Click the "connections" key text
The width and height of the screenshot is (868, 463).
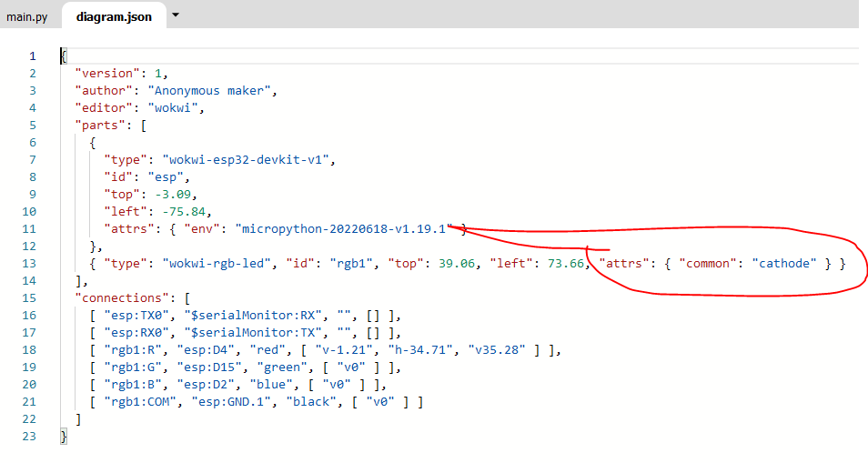coord(122,297)
